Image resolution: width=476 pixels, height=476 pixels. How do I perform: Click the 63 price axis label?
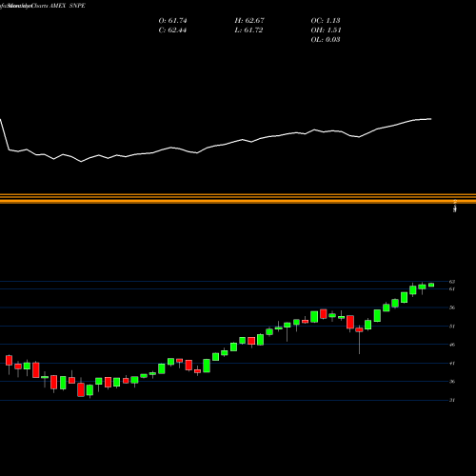[x=452, y=282]
